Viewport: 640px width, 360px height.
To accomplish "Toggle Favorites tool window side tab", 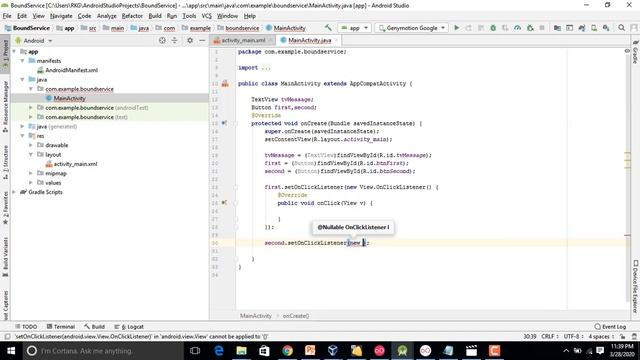I will pos(5,208).
